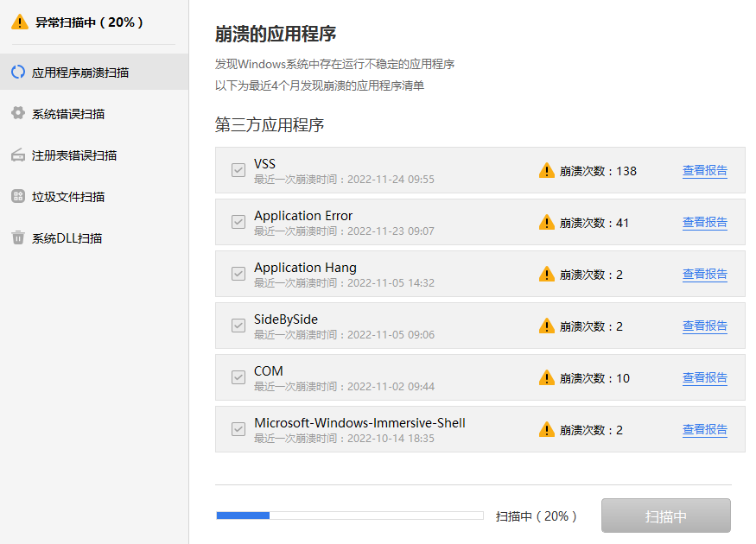Image resolution: width=756 pixels, height=544 pixels.
Task: Click the warning icon beside VSS crash count
Action: (547, 170)
